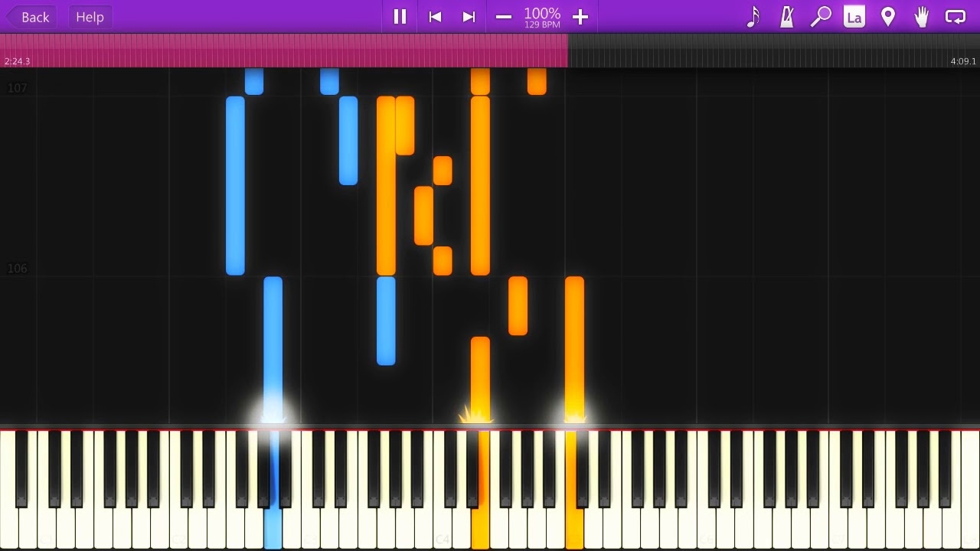Image resolution: width=980 pixels, height=551 pixels.
Task: Toggle the metronome icon
Action: [787, 17]
